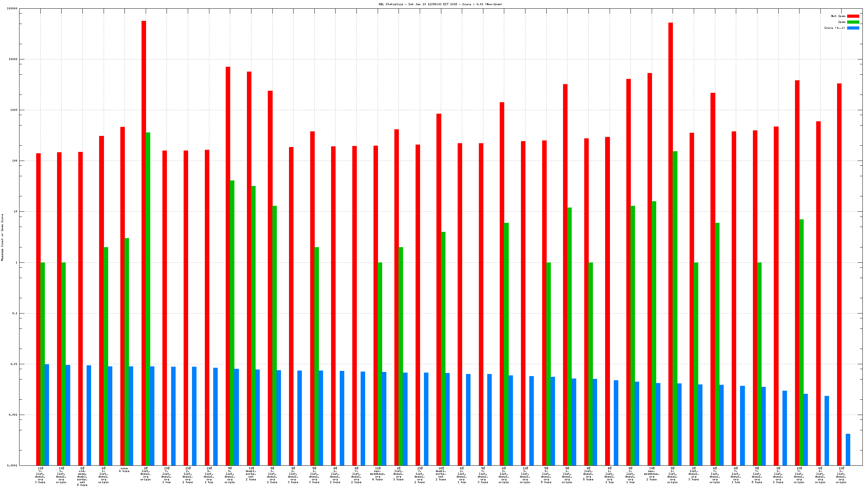868x488 pixels.
Task: Click the '11@ zen.spamhaus.org 6 hops' x-axis label
Action: [377, 474]
